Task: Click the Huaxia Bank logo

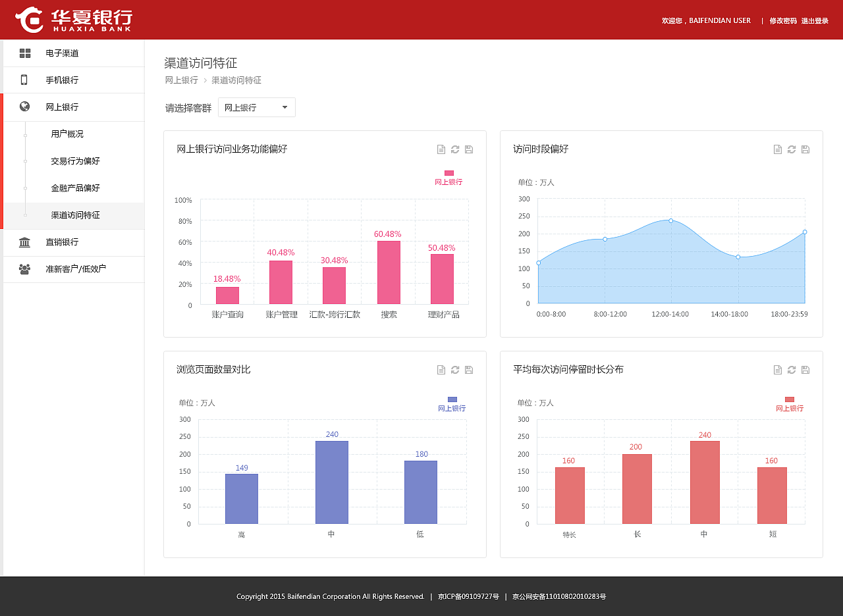Action: pos(73,20)
